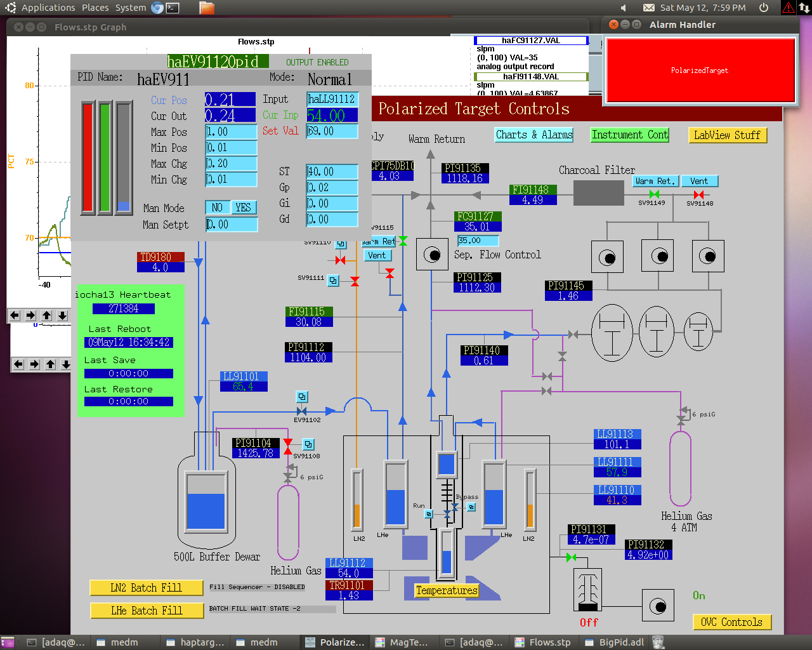812x650 pixels.
Task: Click the blue EV91102 valve symbol
Action: click(301, 411)
